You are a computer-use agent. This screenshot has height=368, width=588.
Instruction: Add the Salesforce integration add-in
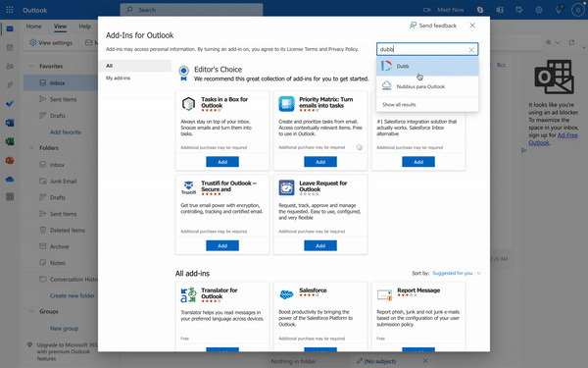[418, 162]
